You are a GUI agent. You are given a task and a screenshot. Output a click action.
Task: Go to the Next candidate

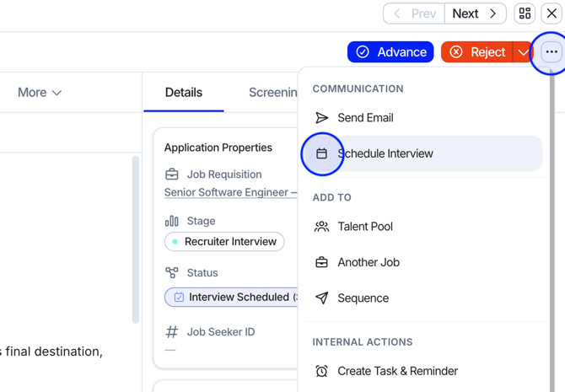click(x=475, y=13)
